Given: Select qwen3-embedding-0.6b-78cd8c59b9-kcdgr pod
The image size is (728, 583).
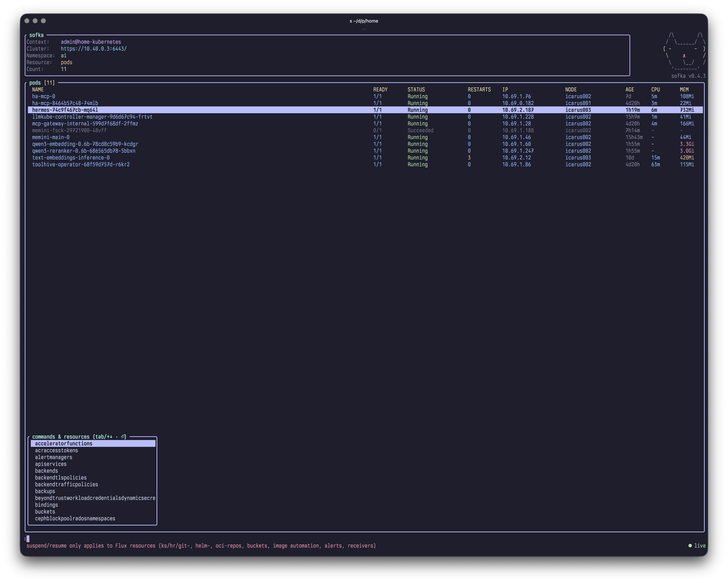Looking at the screenshot, I should (x=365, y=144).
